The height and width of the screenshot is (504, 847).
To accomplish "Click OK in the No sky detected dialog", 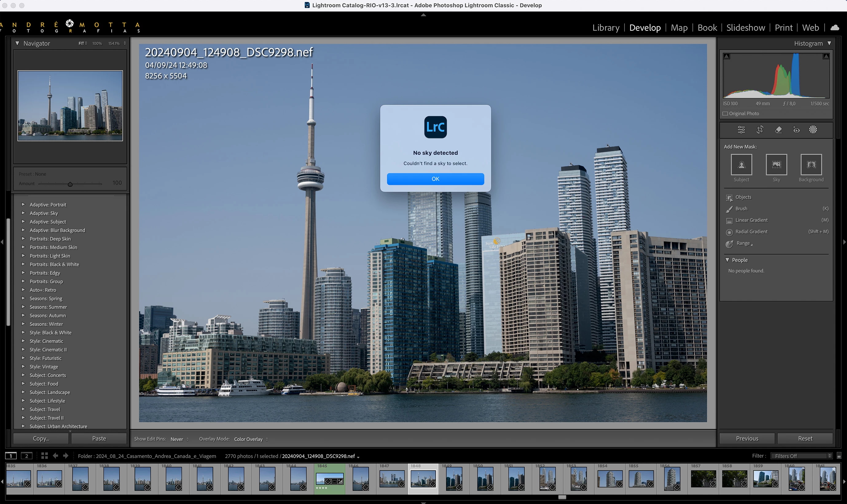I will click(x=435, y=179).
